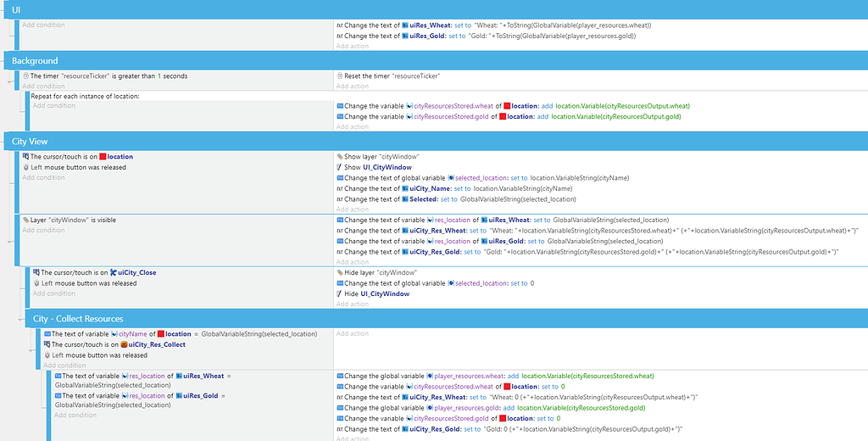The height and width of the screenshot is (441, 868).
Task: Click the timer icon beside the resourceTicker condition
Action: click(x=25, y=76)
